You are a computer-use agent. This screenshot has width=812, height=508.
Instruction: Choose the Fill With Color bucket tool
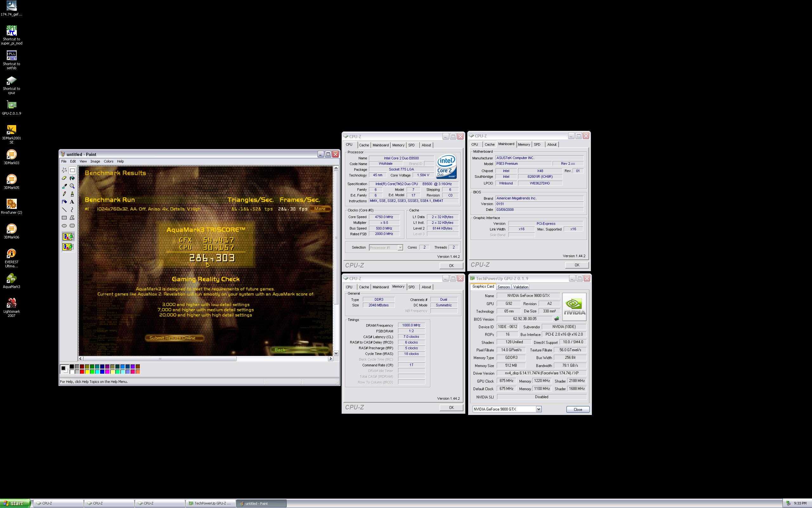(x=72, y=178)
